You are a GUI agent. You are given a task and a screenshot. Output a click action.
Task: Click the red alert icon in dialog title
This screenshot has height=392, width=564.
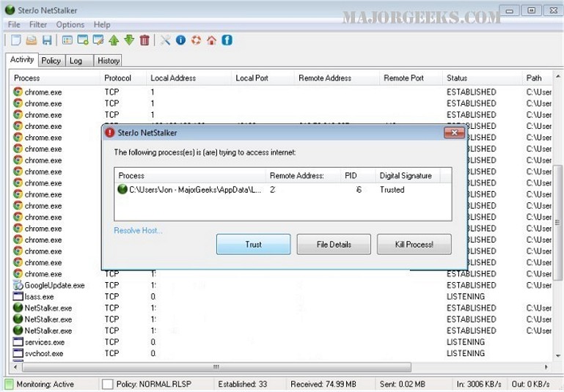tap(110, 133)
